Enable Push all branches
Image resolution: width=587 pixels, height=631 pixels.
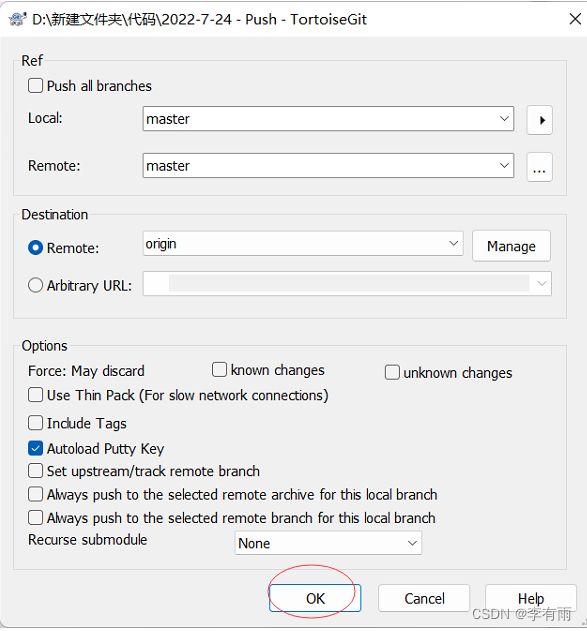[35, 86]
